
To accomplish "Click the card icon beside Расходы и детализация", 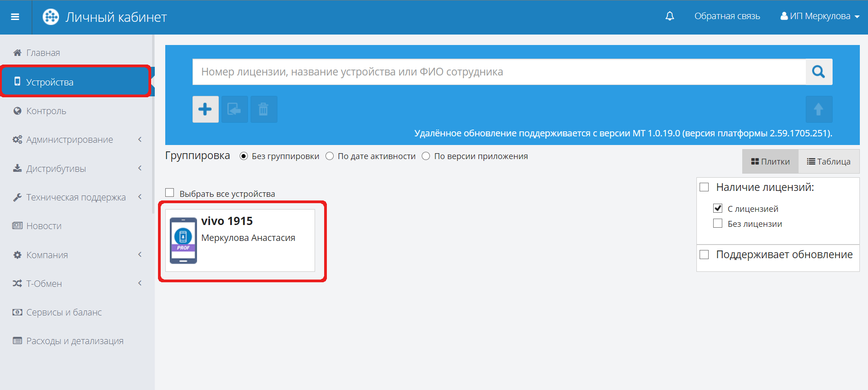I will pyautogui.click(x=17, y=341).
